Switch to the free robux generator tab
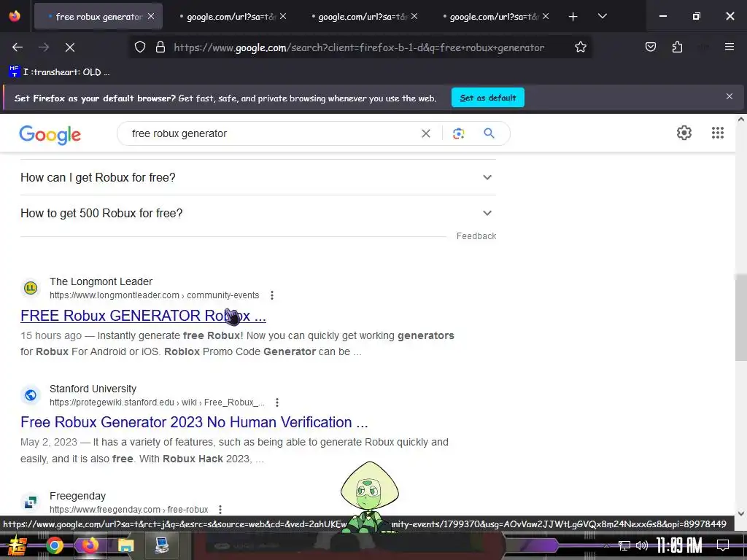 tap(98, 17)
